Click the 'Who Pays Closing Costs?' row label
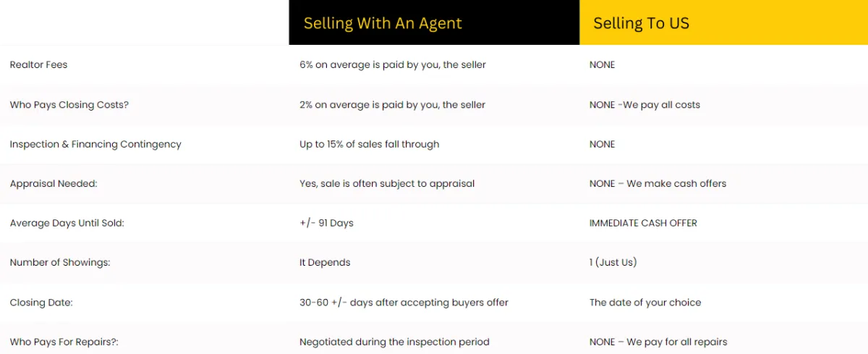This screenshot has height=354, width=868. pos(69,105)
